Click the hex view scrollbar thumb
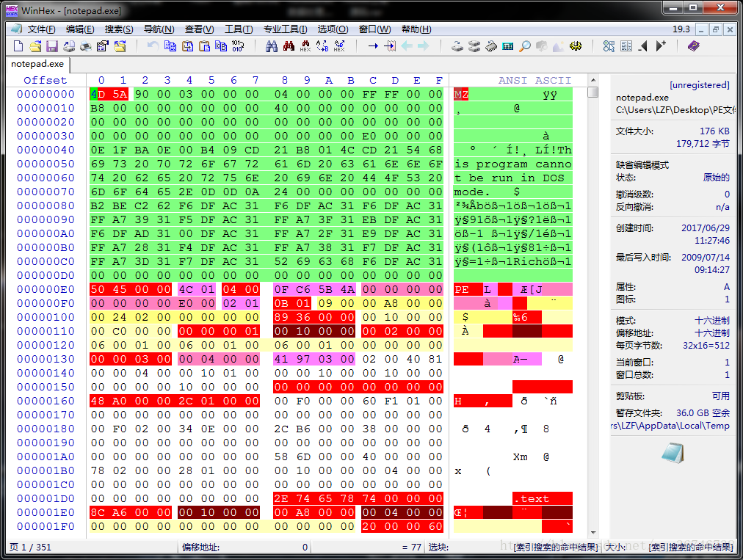 click(x=592, y=92)
